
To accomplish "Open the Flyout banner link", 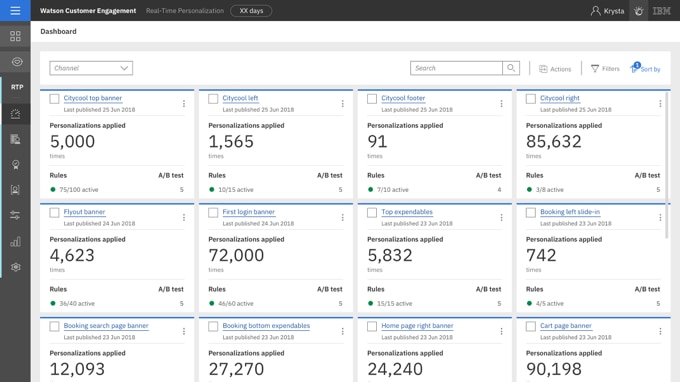I will (x=85, y=212).
